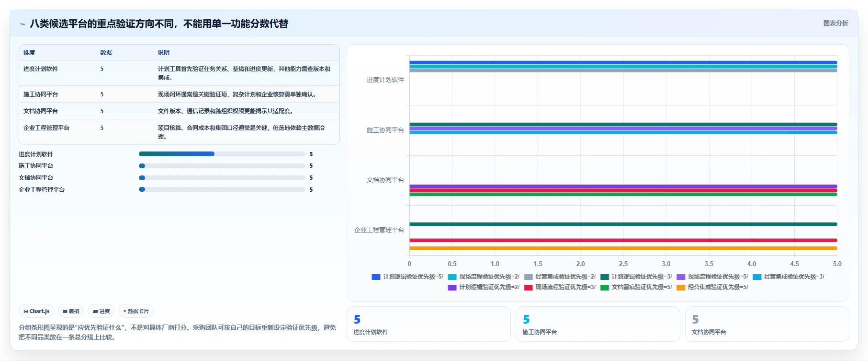Click description starting 现场闭环通常是关键验证项
Viewport: 868px width, 361px height.
point(238,94)
